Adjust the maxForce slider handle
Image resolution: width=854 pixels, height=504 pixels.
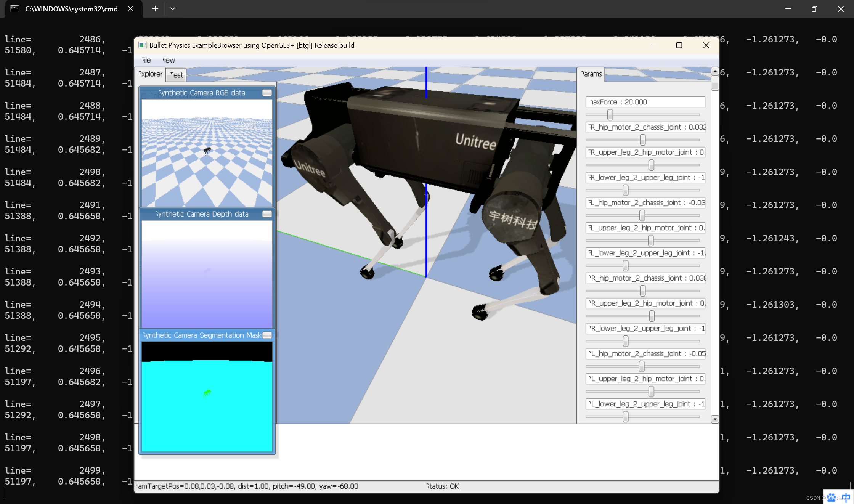coord(610,114)
